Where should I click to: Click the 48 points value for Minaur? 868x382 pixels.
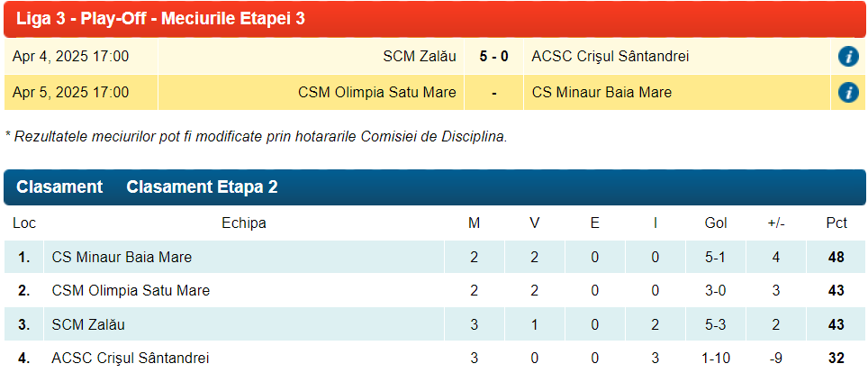[836, 258]
